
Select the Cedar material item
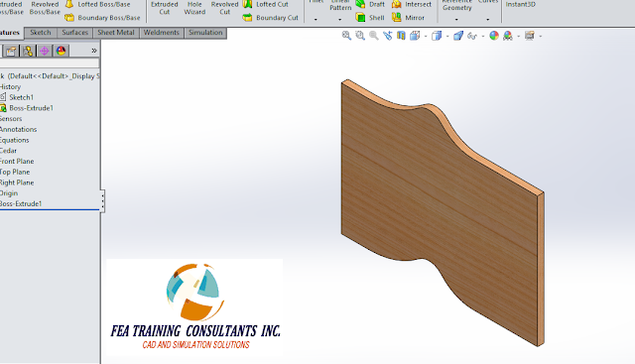9,151
